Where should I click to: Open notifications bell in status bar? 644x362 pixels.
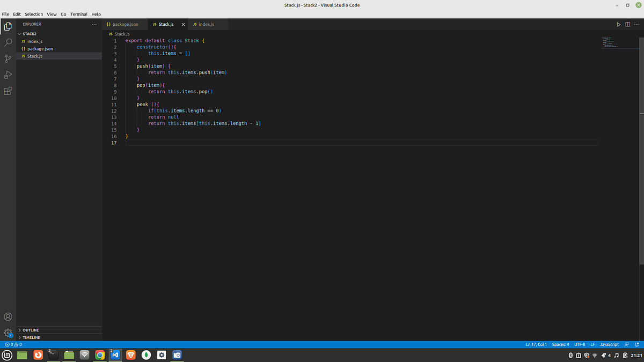tap(636, 344)
